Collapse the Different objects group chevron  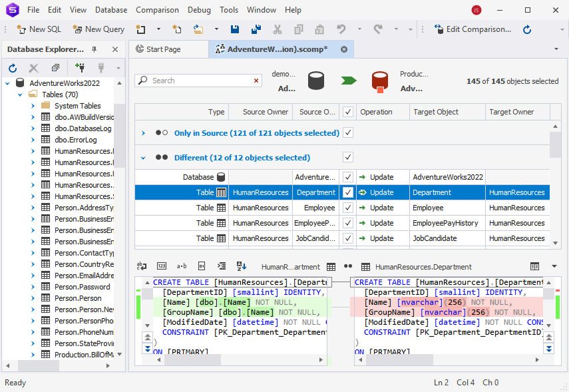coord(142,157)
